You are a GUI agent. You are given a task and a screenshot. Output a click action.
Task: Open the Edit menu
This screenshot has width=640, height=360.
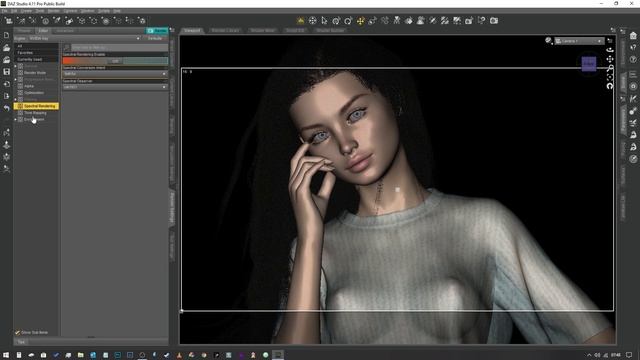point(14,11)
